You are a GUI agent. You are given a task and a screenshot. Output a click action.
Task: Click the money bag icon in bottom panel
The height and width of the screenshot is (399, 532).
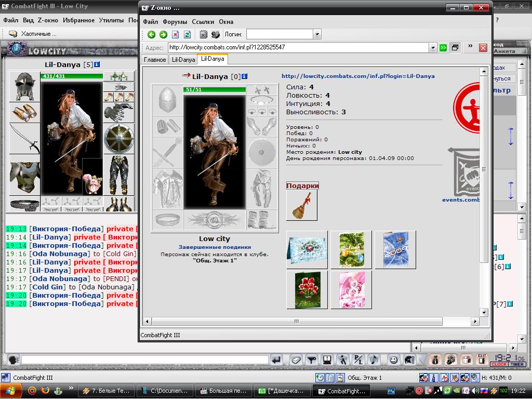[435, 360]
